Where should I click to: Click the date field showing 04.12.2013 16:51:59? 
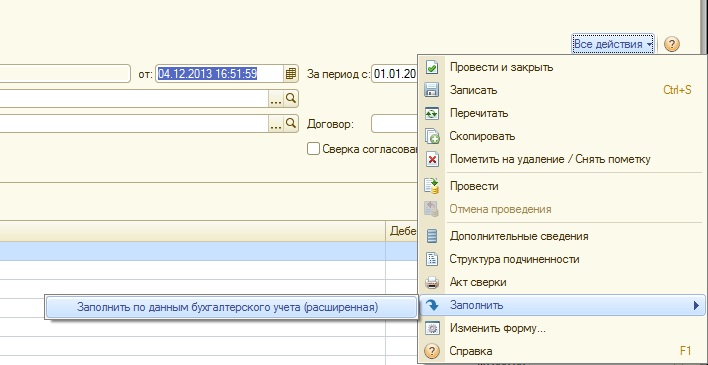click(x=220, y=74)
